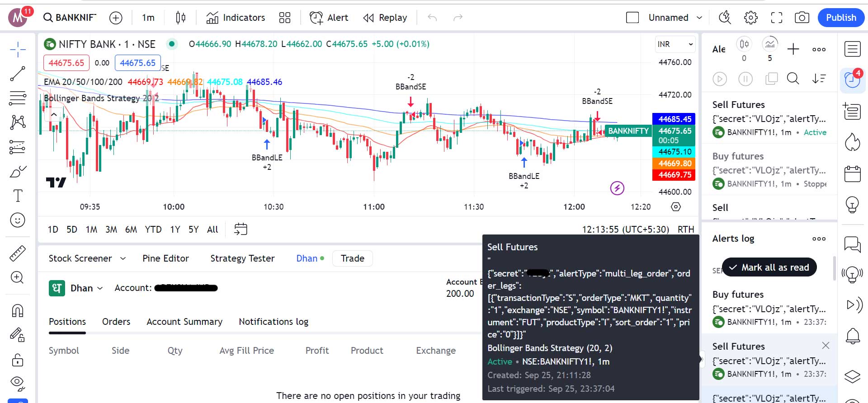
Task: Hide all drawings with the eye icon
Action: tap(18, 383)
